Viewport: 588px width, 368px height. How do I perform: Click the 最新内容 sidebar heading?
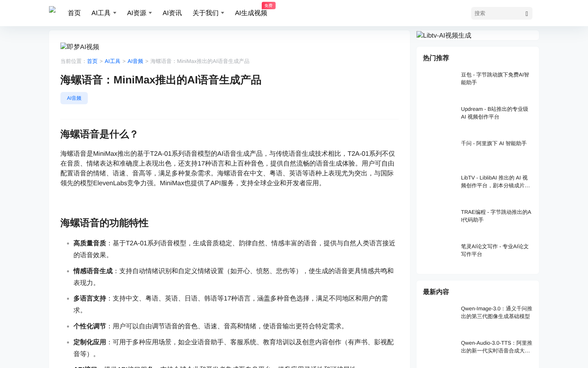[436, 292]
